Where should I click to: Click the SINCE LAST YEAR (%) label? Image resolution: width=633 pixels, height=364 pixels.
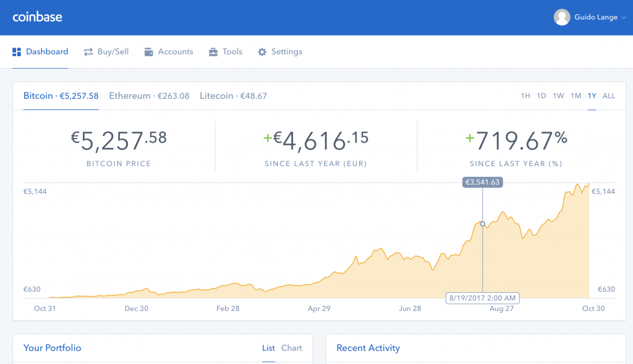pos(516,164)
